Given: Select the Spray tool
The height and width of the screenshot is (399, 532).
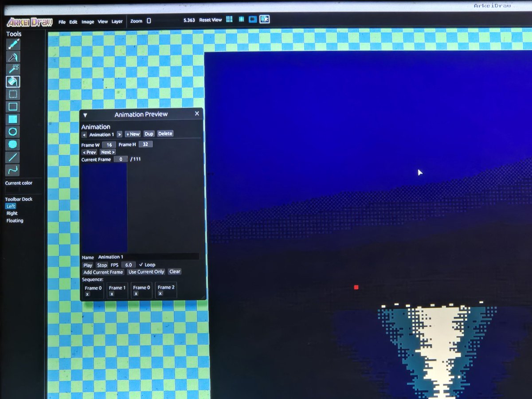Looking at the screenshot, I should tap(13, 69).
